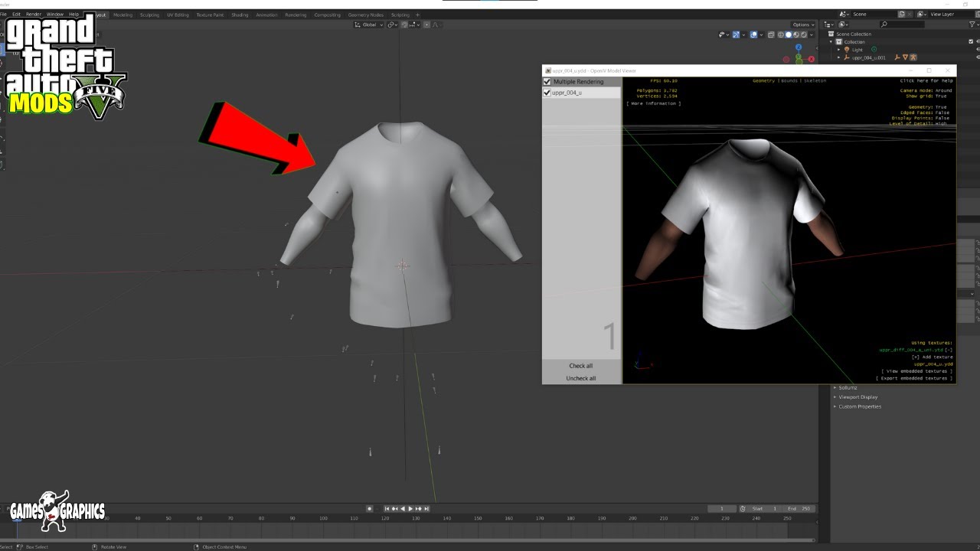The width and height of the screenshot is (980, 551).
Task: Expand the Custom Properties panel
Action: click(x=859, y=406)
